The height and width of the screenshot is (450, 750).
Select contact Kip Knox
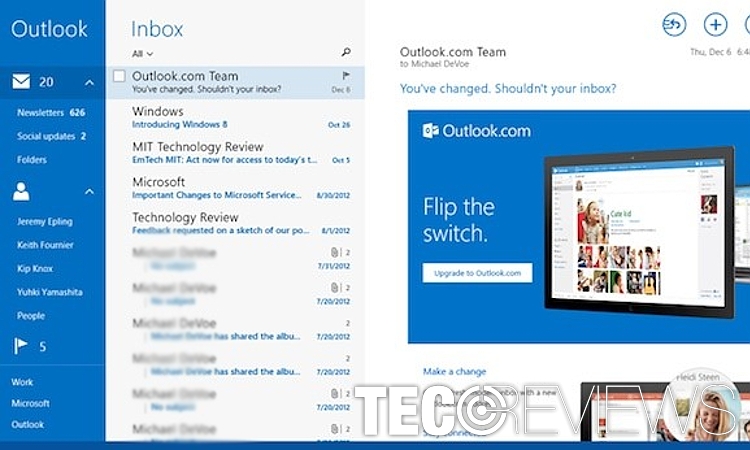[35, 268]
